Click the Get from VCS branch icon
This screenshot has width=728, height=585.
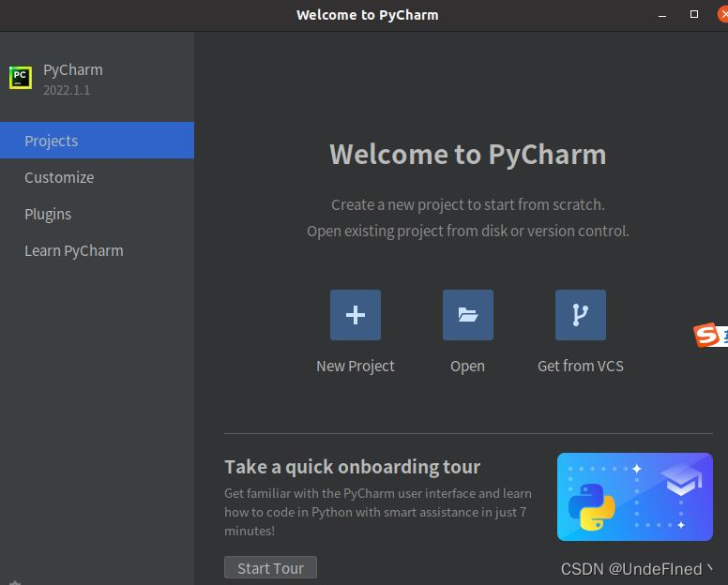pos(581,315)
